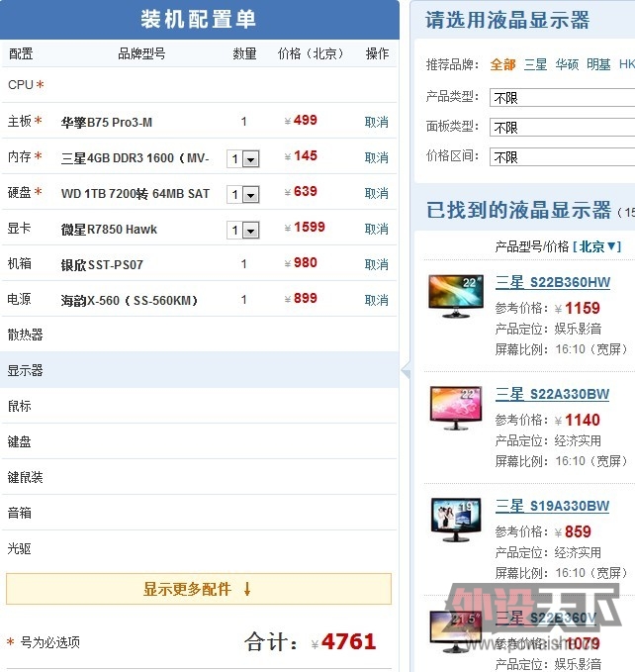Open 三星 S22B360V product link
This screenshot has width=635, height=672.
coord(546,618)
